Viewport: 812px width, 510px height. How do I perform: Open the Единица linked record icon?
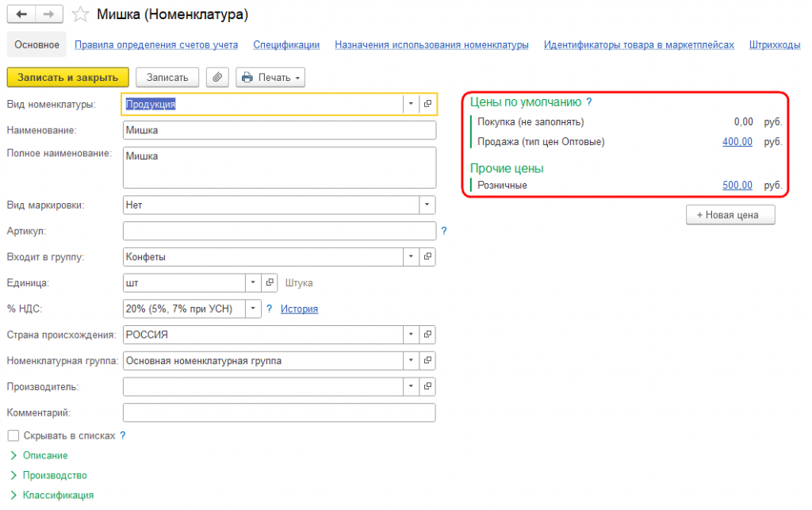coord(270,282)
